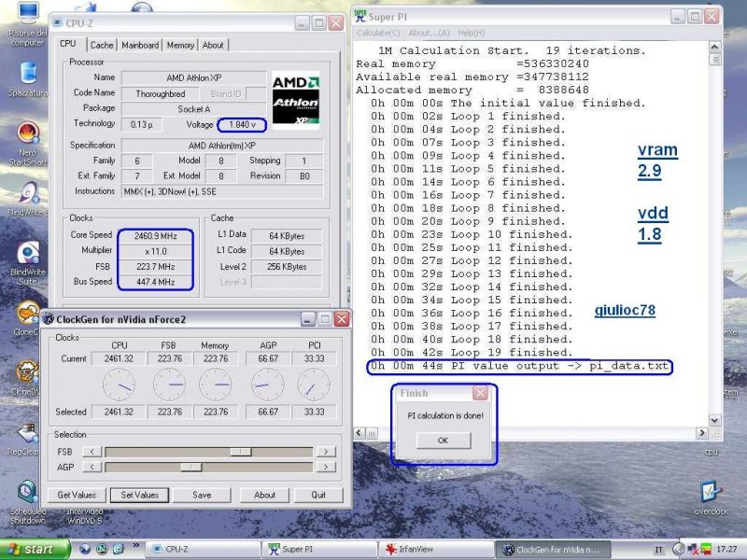The width and height of the screenshot is (747, 560).
Task: Increase AGP with the right arrow
Action: point(325,468)
